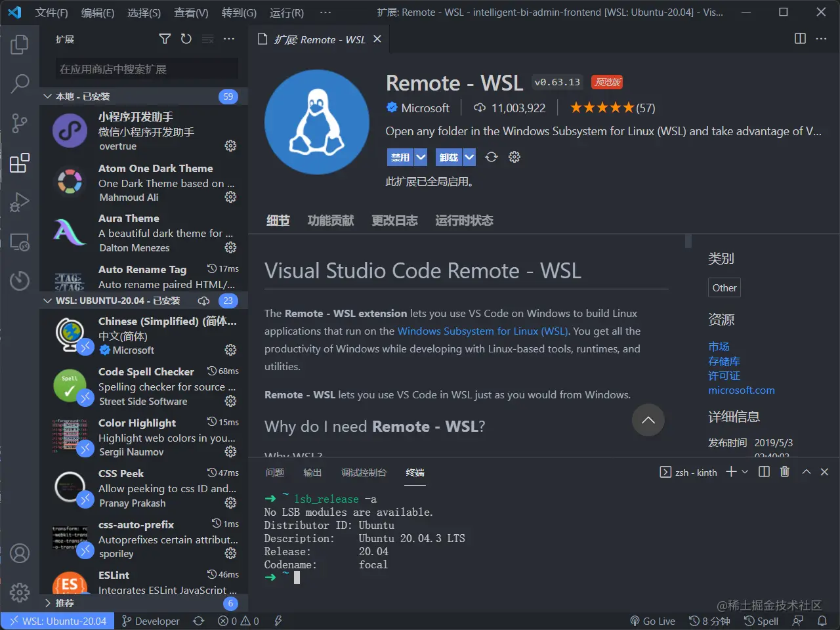Open the Source Control view
Screen dimensions: 840x630
tap(20, 123)
